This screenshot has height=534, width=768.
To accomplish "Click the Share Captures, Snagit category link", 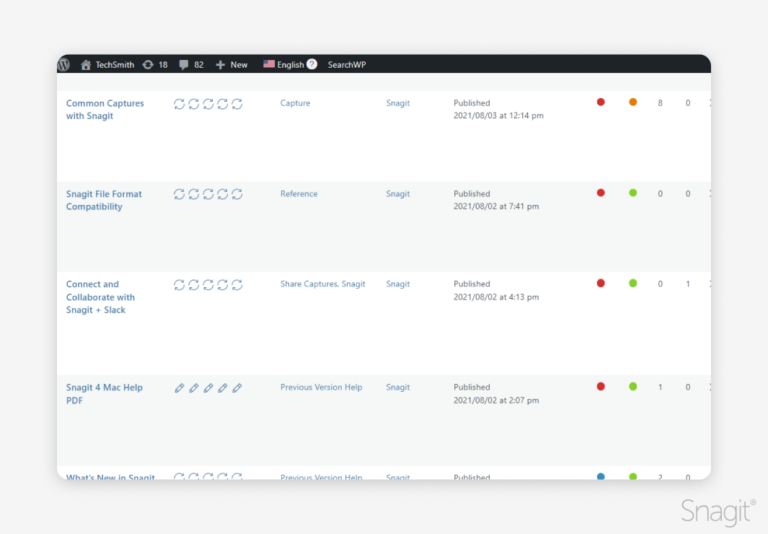I will click(323, 284).
